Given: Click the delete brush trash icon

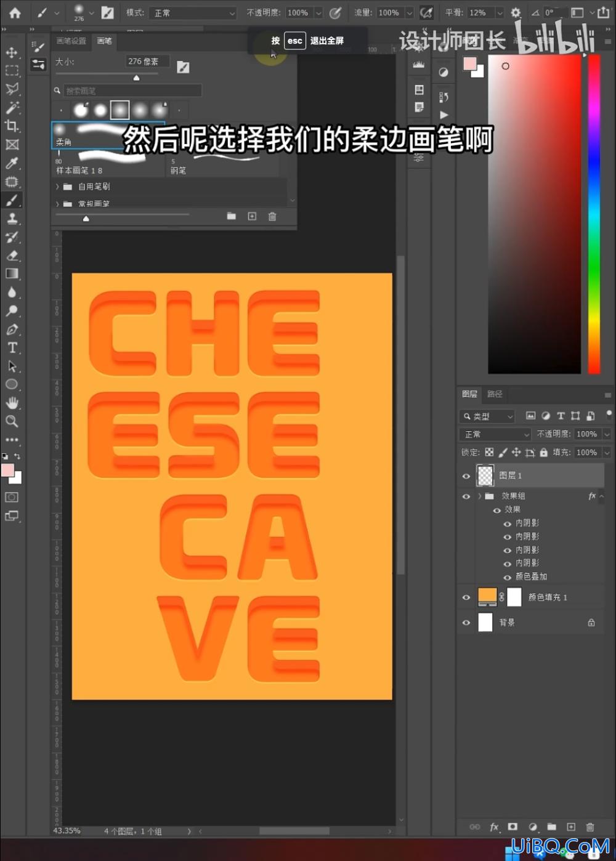Looking at the screenshot, I should point(272,216).
